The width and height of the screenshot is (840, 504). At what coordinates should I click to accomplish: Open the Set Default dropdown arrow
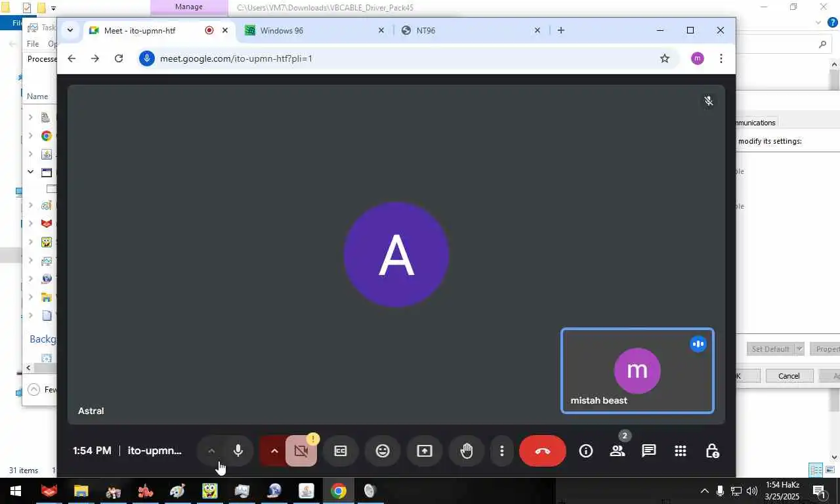click(x=799, y=349)
